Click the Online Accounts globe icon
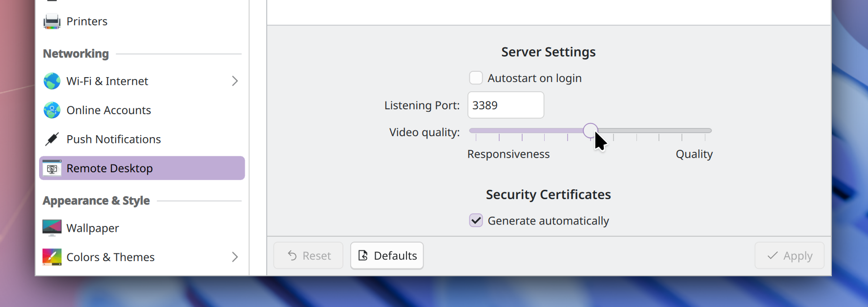The image size is (868, 307). [x=52, y=110]
